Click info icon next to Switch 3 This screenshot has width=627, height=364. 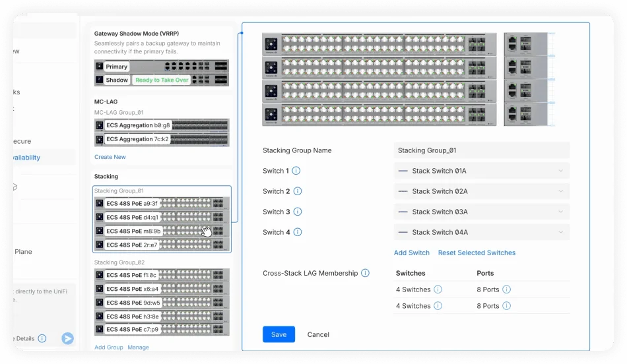[298, 212]
